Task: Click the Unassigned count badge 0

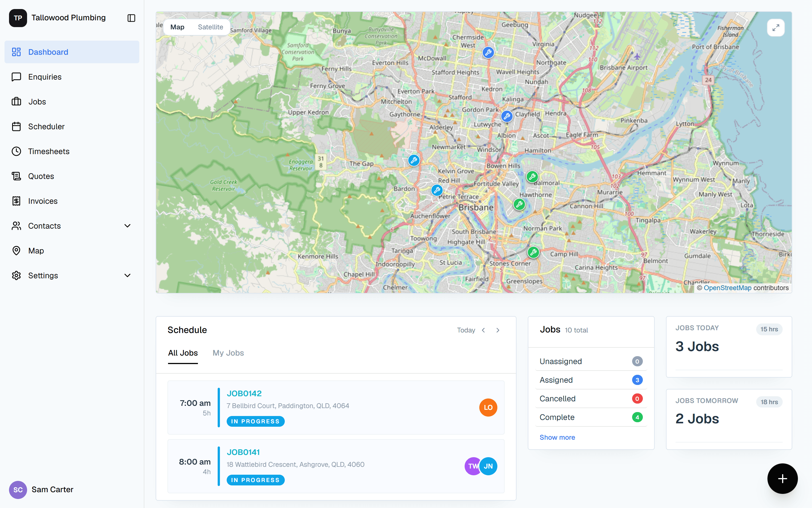Action: (x=637, y=362)
